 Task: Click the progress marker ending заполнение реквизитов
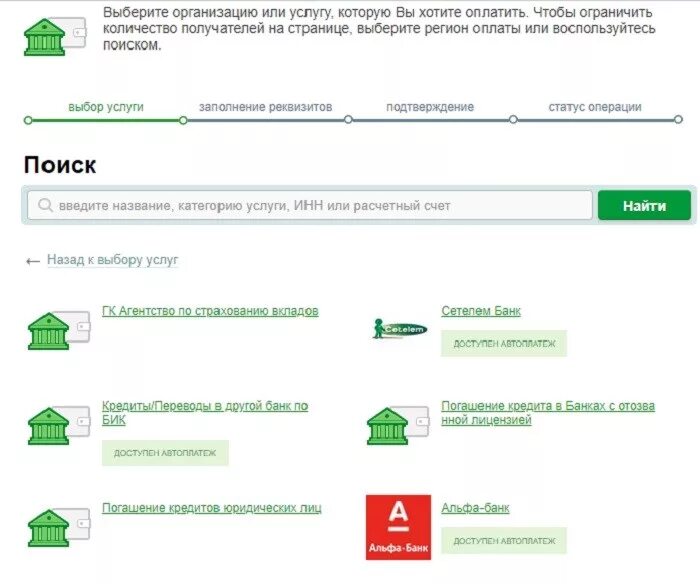(x=348, y=120)
